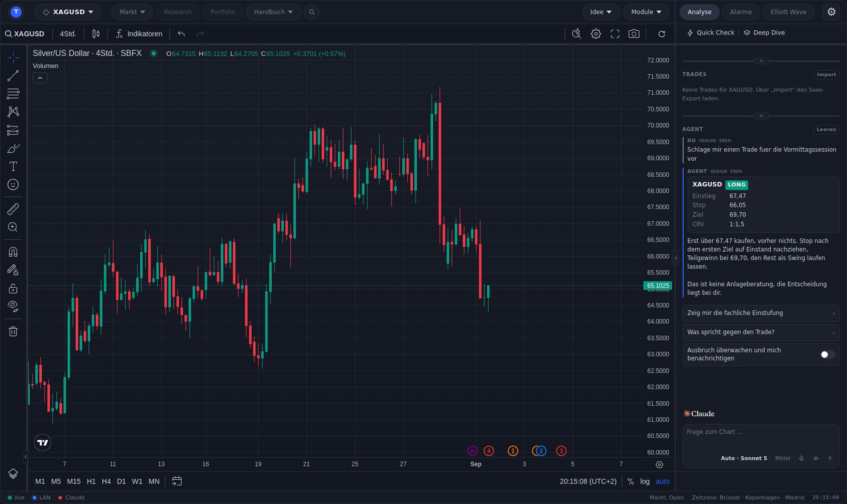Click the candlestick chart type icon

click(96, 34)
